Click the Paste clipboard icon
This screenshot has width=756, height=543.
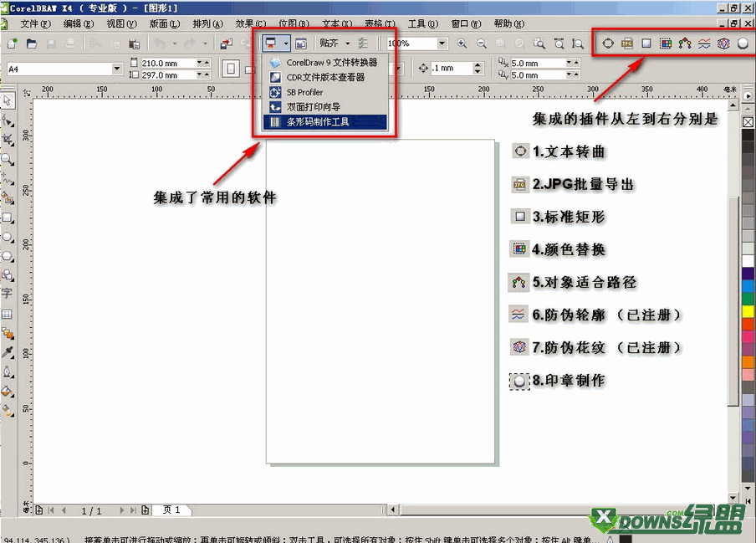coord(134,44)
